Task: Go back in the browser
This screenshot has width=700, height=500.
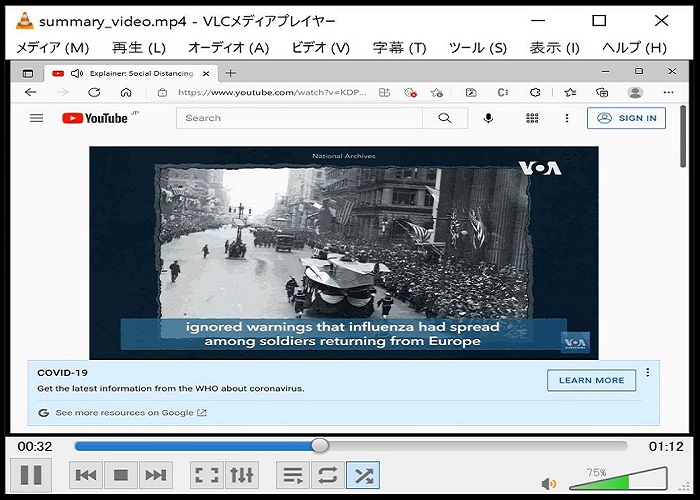Action: [x=30, y=92]
